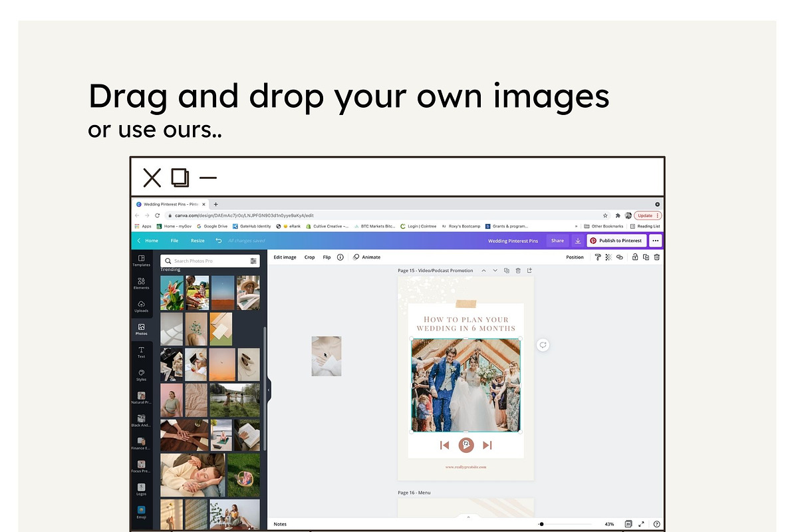The width and height of the screenshot is (798, 532).
Task: Click the image Info icon
Action: [340, 257]
